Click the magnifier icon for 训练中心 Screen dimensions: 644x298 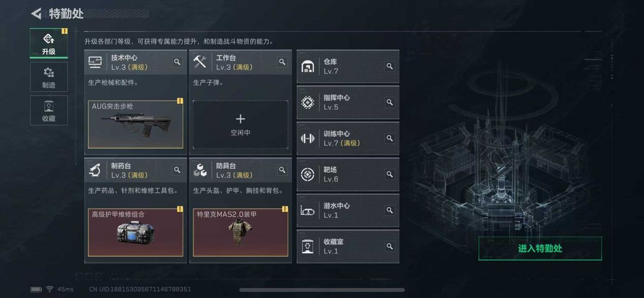point(389,139)
